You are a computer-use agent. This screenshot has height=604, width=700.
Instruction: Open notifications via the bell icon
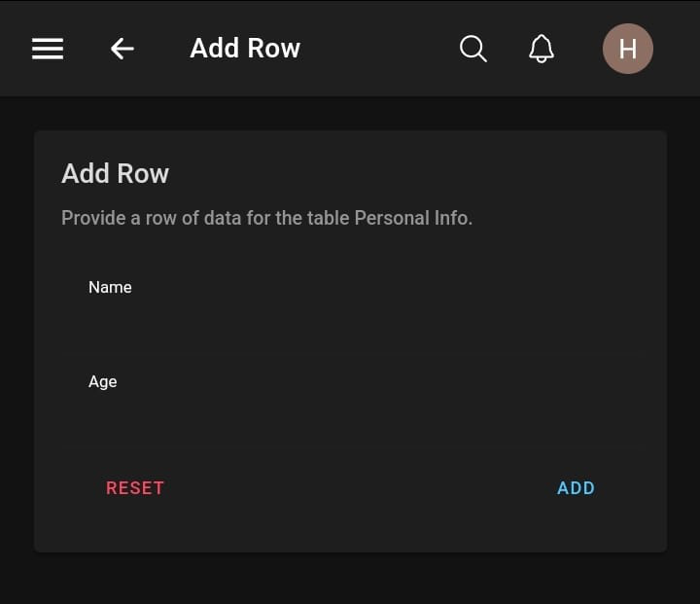[542, 49]
